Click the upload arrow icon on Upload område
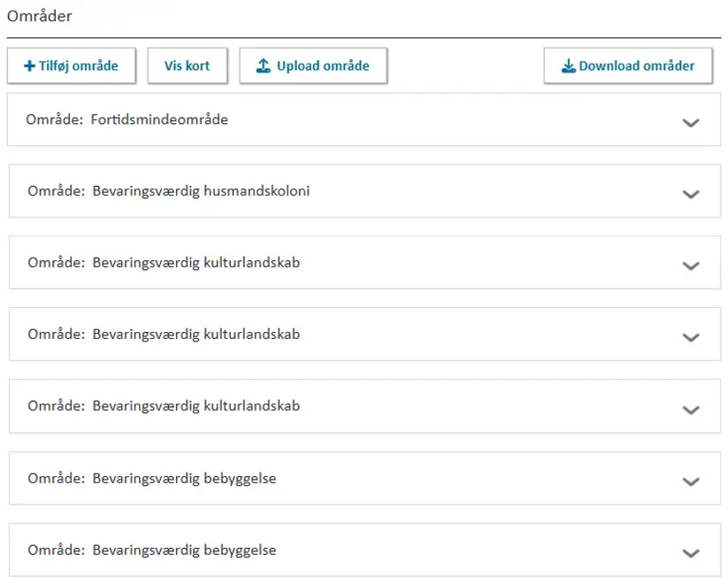Screen dimensions: 728x585 [263, 66]
